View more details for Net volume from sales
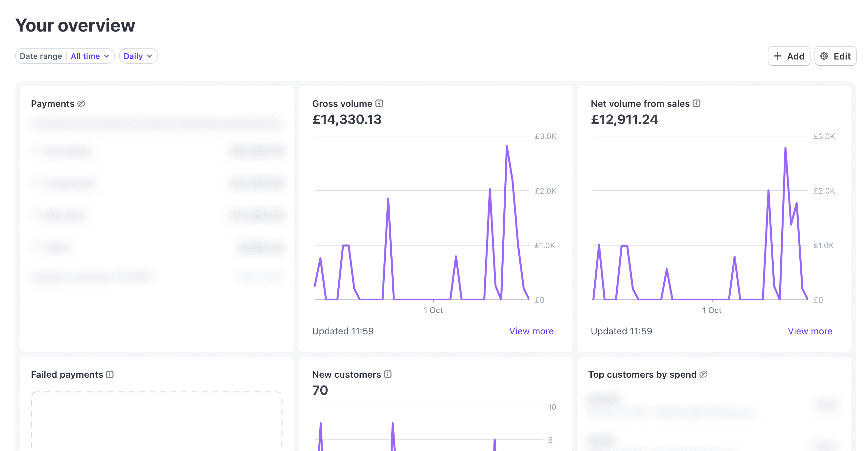 click(x=810, y=331)
